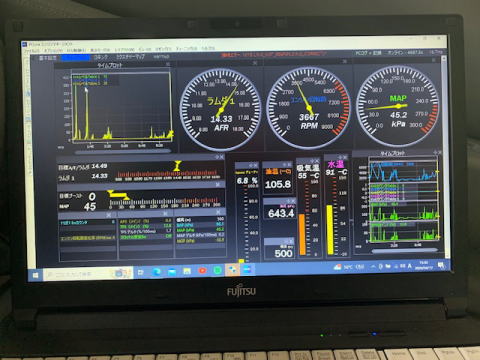Viewport: 480px width, 360px height.
Task: Click the scrollbar below the right time plot
Action: point(404,250)
